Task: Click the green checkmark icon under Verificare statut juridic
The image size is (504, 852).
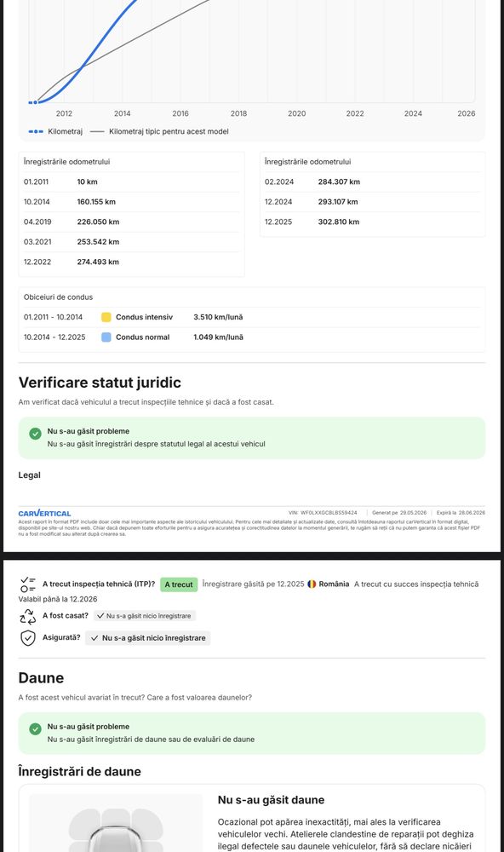Action: [35, 434]
